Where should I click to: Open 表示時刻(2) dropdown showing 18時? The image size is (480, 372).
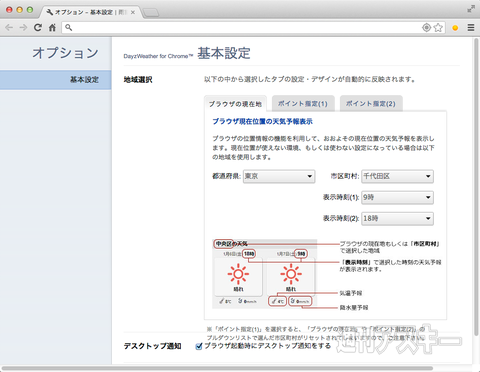tap(397, 219)
